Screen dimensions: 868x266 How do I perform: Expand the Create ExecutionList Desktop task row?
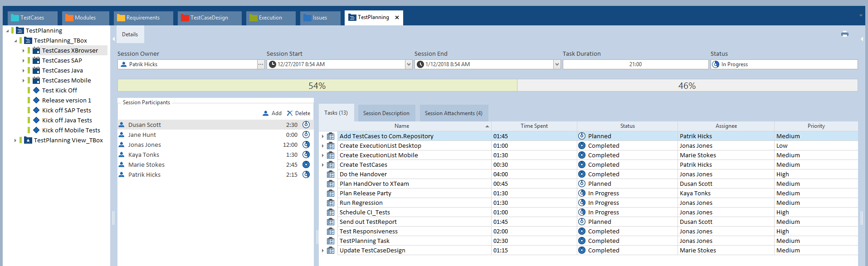tap(323, 146)
